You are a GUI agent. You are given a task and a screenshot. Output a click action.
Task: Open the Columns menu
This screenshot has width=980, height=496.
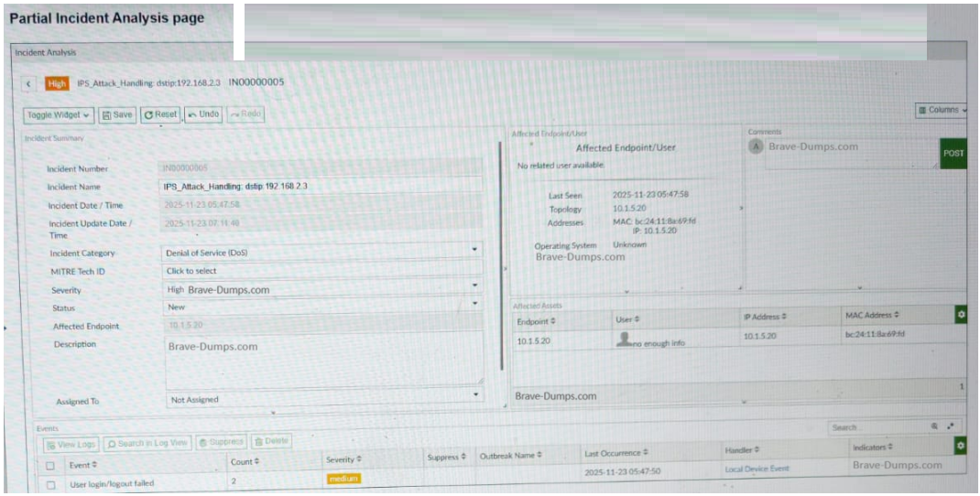pos(942,110)
